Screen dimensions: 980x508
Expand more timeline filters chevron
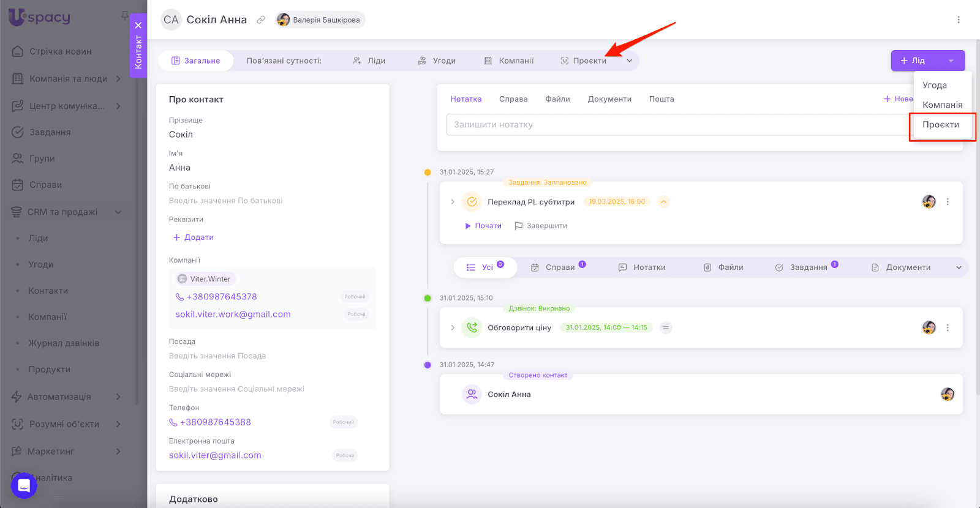coord(959,267)
